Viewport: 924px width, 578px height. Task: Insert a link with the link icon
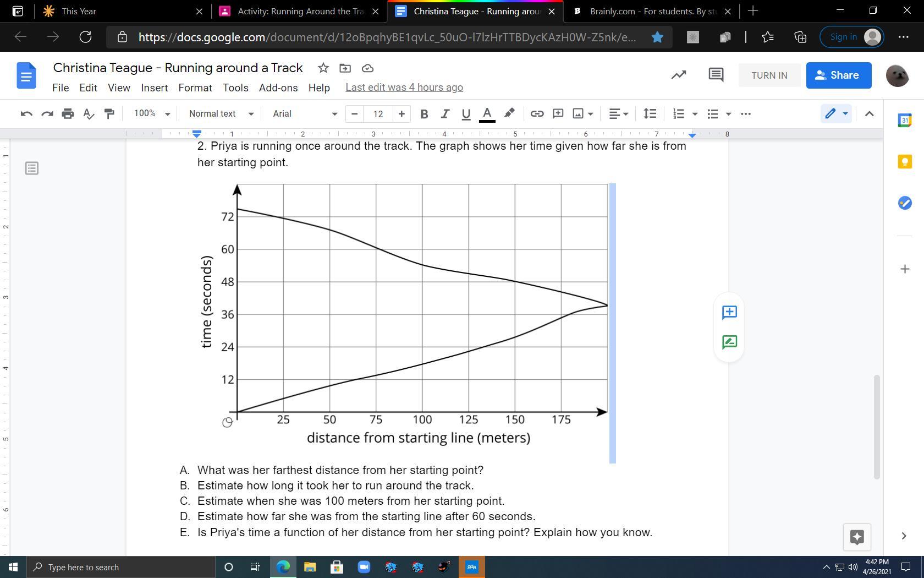tap(537, 114)
